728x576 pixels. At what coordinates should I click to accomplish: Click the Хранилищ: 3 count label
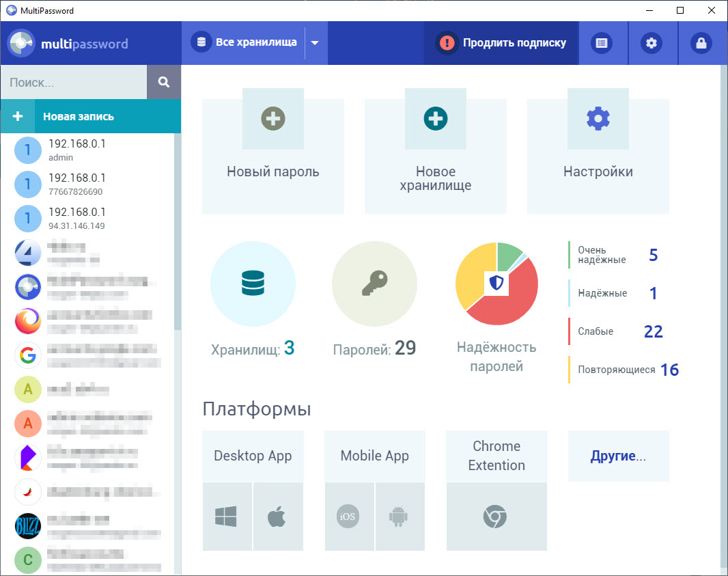point(253,348)
